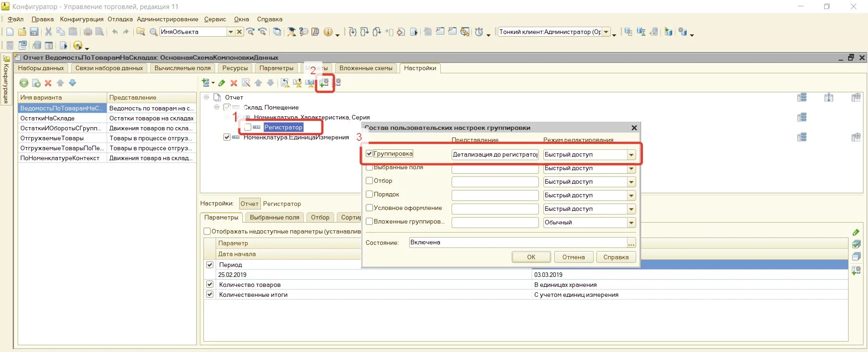
Task: Close the grouping user settings dialog
Action: 634,128
